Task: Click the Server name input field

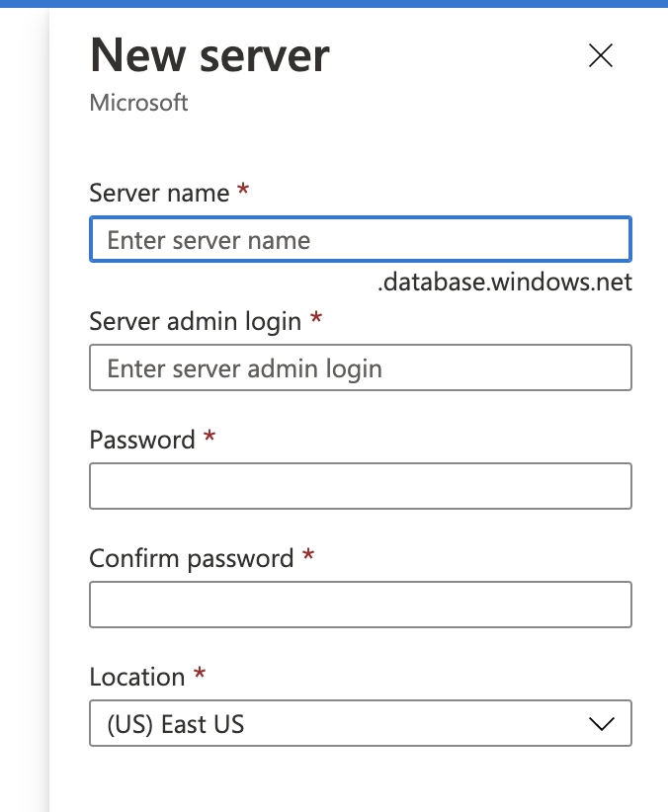Action: coord(361,239)
